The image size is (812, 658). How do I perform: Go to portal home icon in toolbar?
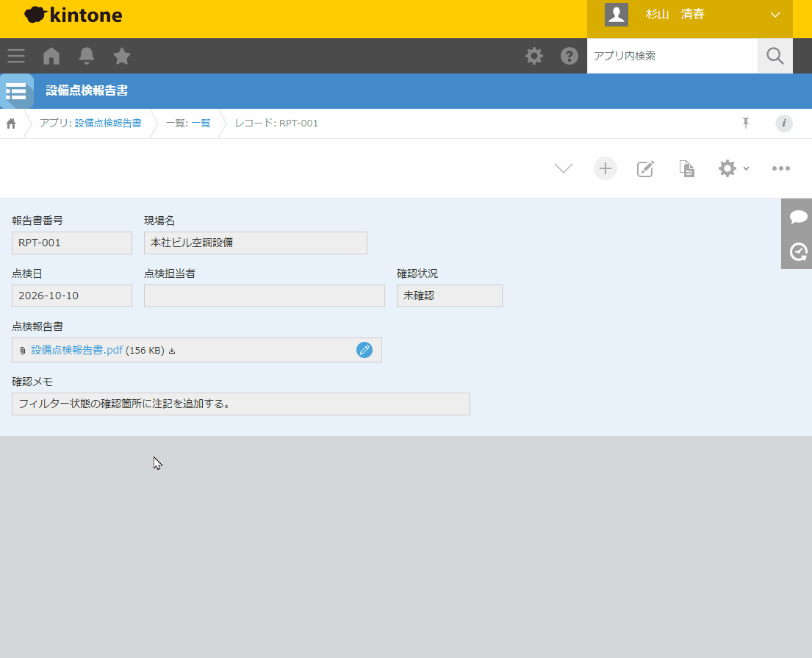tap(51, 56)
